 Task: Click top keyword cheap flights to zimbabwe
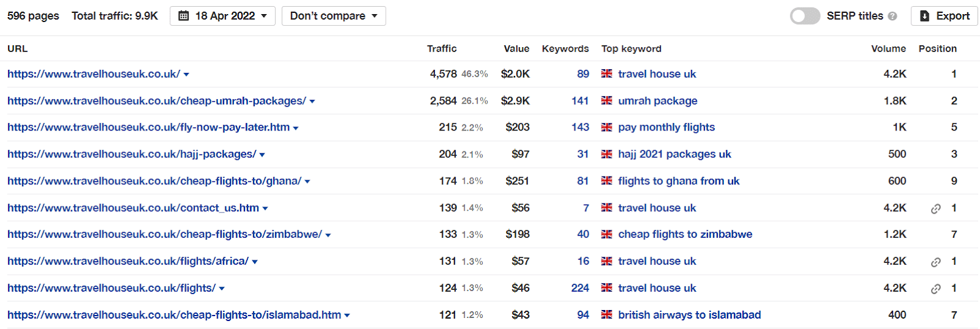(x=685, y=234)
